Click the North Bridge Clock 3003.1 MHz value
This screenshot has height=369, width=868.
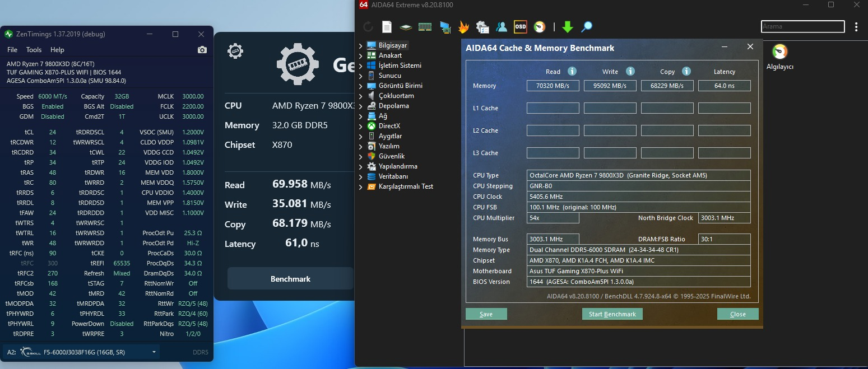725,218
